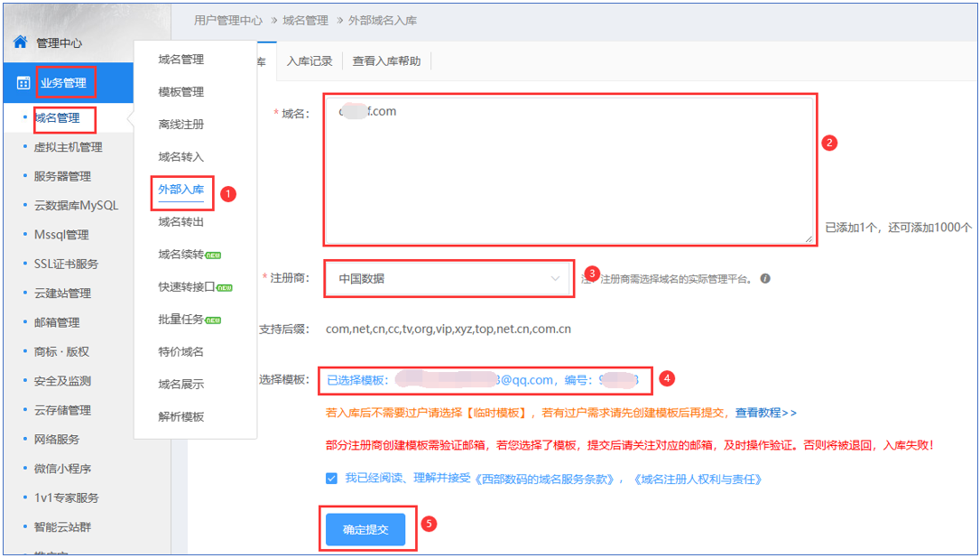Open the 注册商 dropdown showing 中国数据
This screenshot has height=558, width=980.
(448, 278)
